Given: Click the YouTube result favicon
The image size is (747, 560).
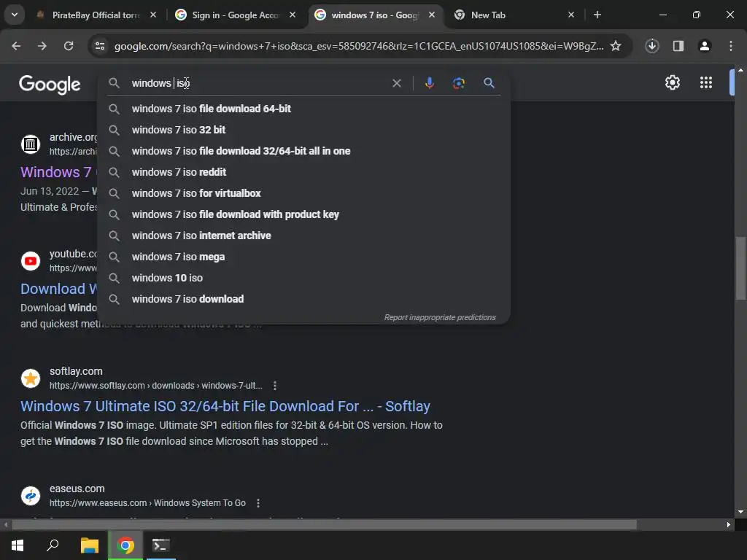Looking at the screenshot, I should point(31,261).
